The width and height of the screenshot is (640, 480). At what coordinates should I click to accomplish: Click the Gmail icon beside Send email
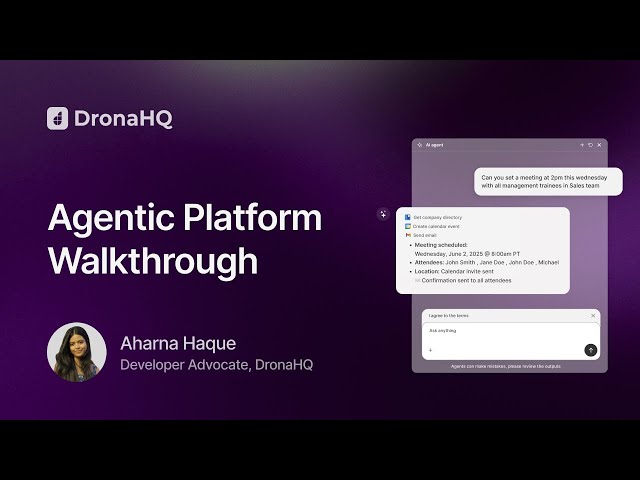click(x=408, y=235)
